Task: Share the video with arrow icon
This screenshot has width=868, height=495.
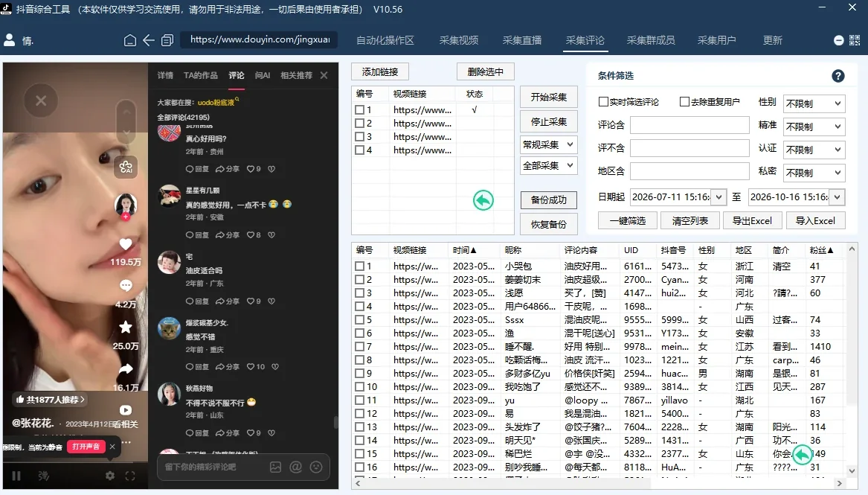Action: [126, 368]
